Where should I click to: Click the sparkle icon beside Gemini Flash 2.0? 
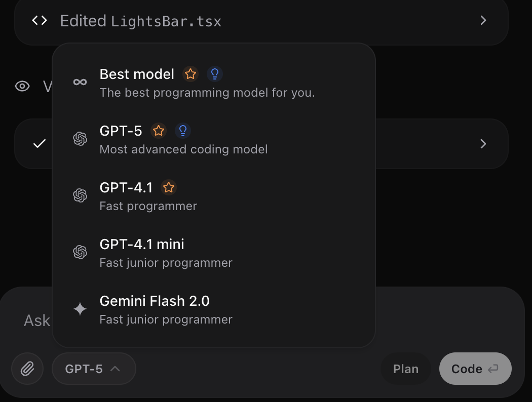tap(80, 308)
